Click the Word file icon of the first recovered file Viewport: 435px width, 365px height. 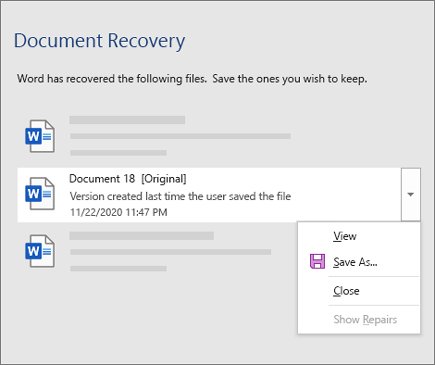coord(40,136)
